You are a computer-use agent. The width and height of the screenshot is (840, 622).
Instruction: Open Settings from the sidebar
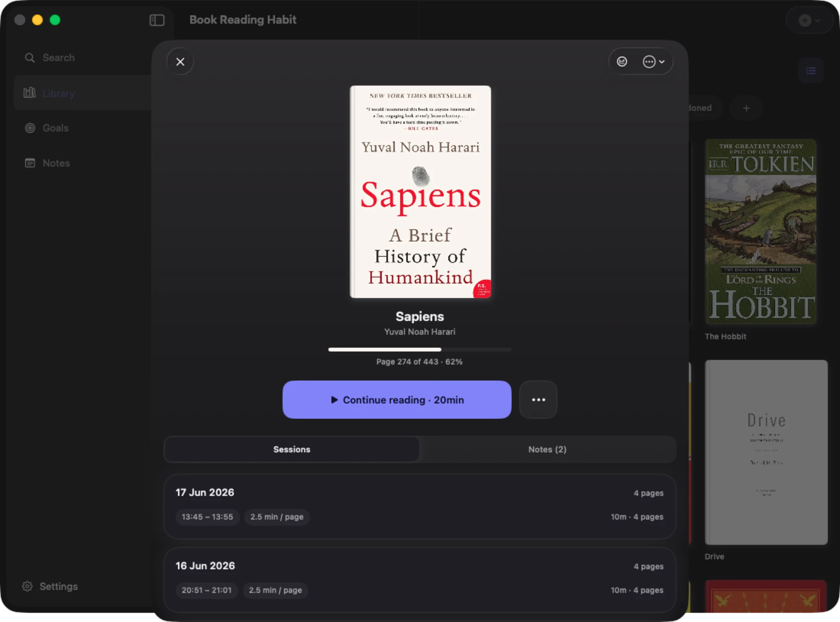coord(50,586)
